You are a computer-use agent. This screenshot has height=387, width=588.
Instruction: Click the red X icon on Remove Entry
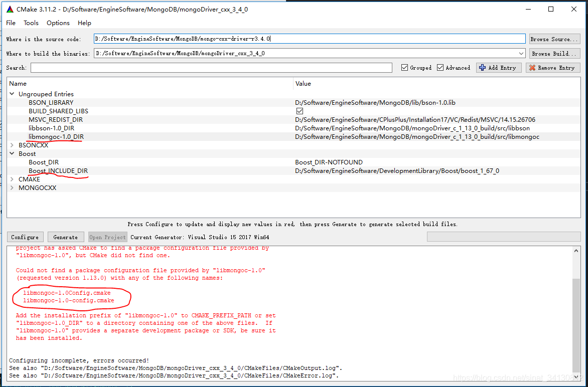532,68
